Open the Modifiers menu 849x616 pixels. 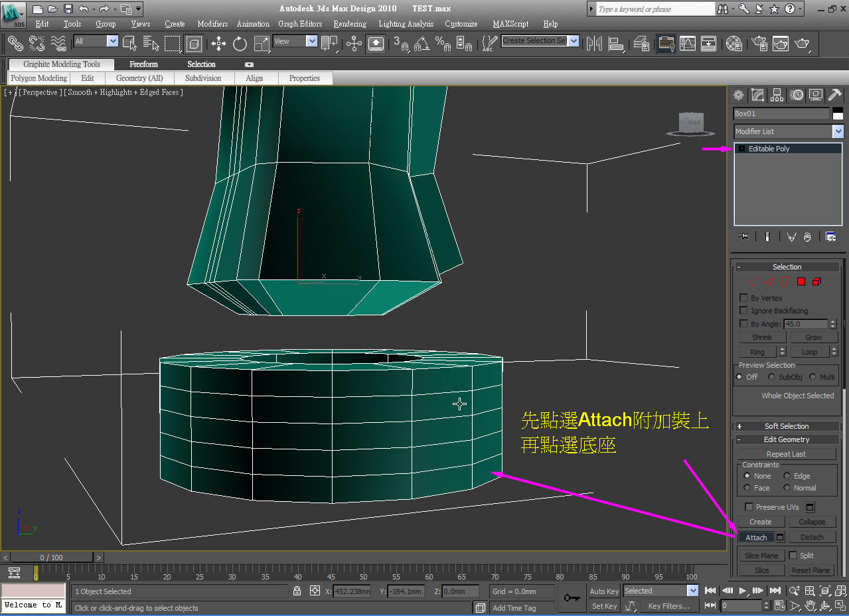click(x=212, y=24)
